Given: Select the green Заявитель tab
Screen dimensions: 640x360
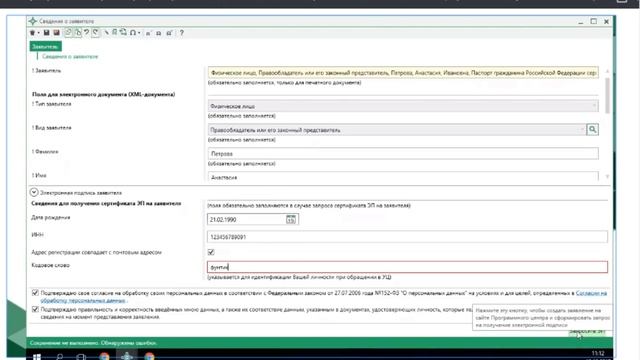Looking at the screenshot, I should click(x=45, y=47).
